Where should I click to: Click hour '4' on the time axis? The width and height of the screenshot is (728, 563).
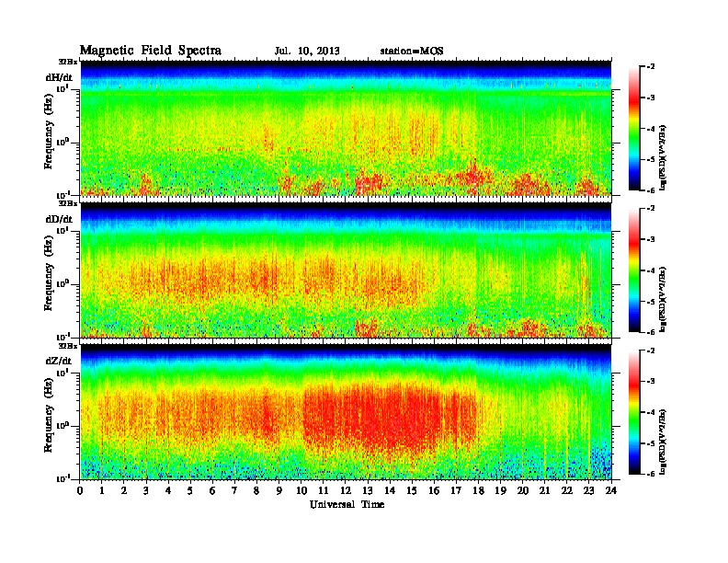(x=168, y=491)
